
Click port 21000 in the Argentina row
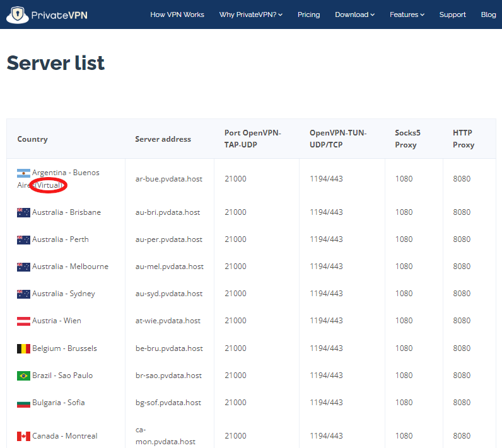[235, 179]
